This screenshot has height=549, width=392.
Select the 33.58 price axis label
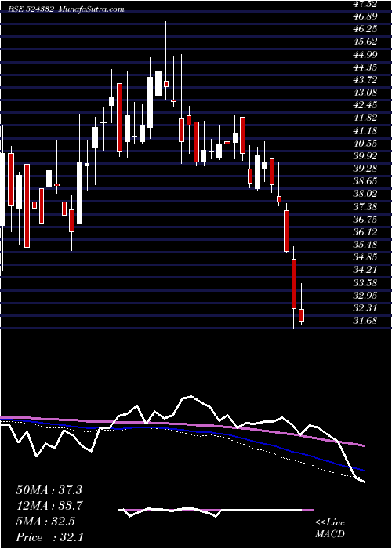(x=365, y=283)
